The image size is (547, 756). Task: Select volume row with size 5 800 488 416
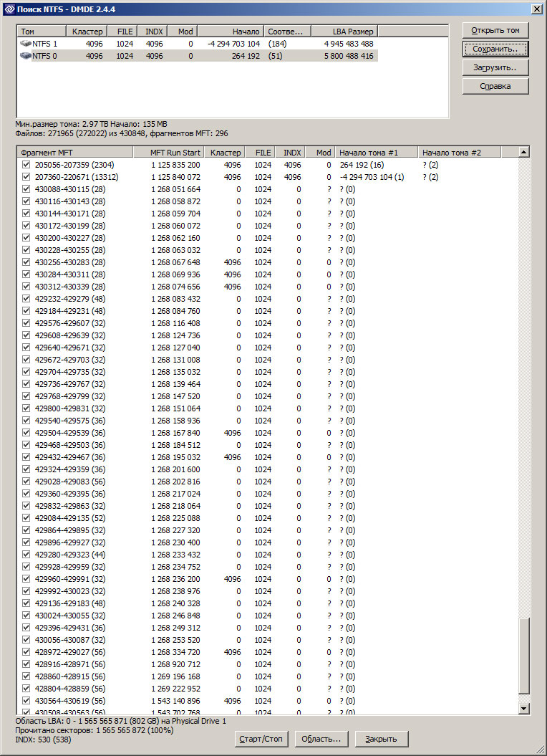point(198,56)
